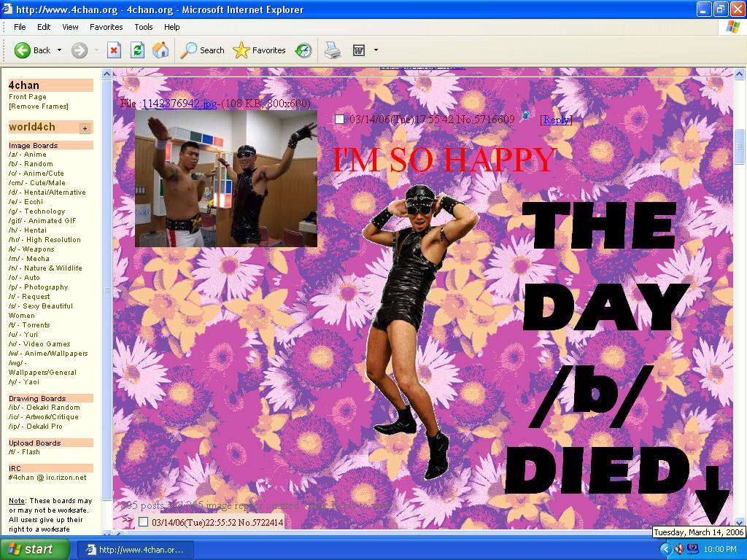Image resolution: width=747 pixels, height=560 pixels.
Task: Open /p/ - Photography board
Action: [x=38, y=287]
